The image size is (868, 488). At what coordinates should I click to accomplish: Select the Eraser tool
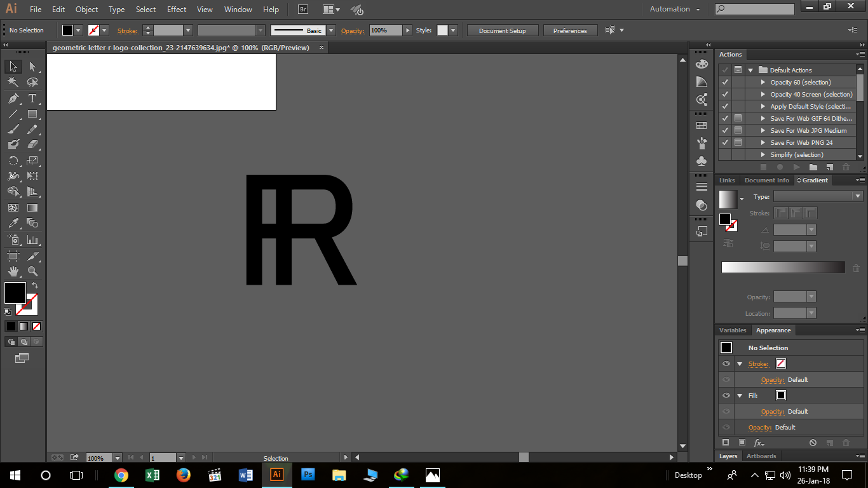(33, 144)
